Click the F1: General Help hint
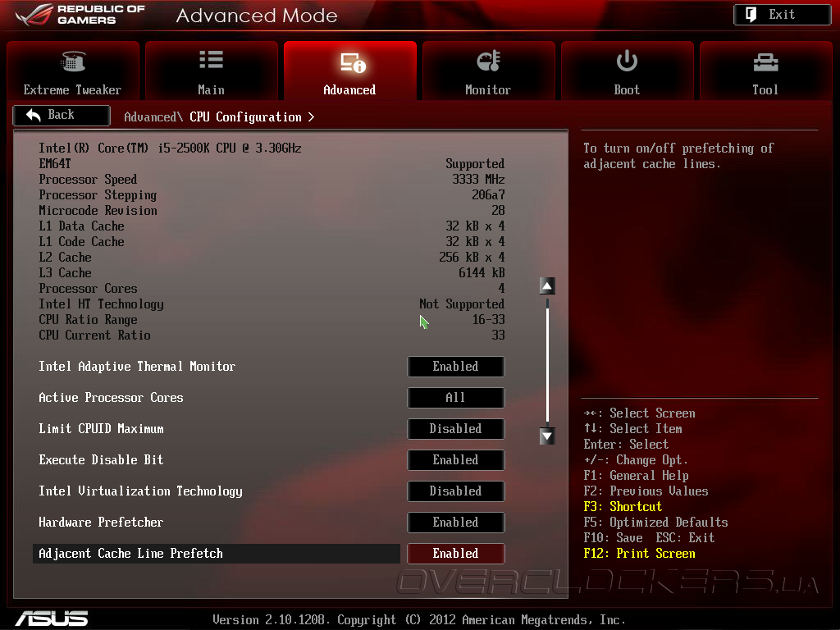The height and width of the screenshot is (630, 840). tap(636, 476)
